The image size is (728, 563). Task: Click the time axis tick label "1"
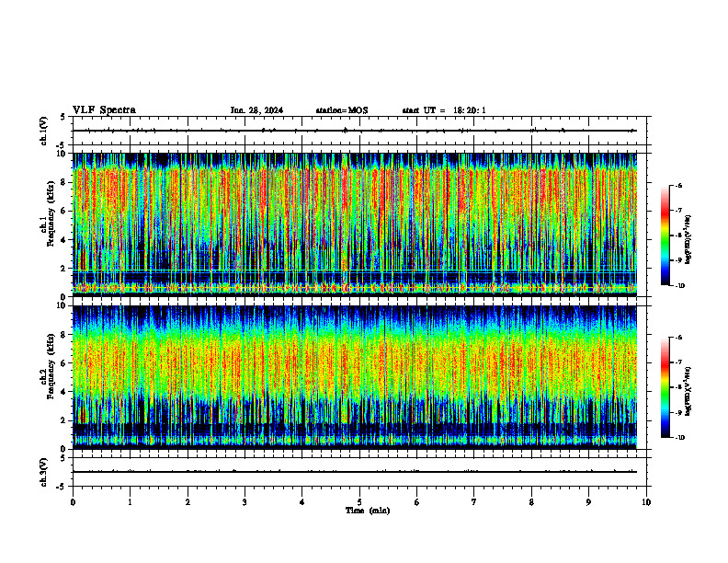click(x=130, y=502)
